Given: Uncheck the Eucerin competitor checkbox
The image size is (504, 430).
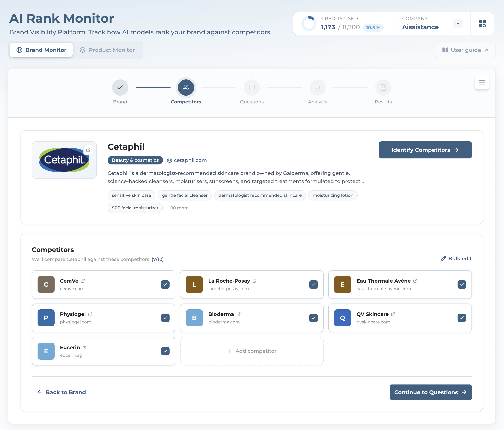Looking at the screenshot, I should (165, 351).
